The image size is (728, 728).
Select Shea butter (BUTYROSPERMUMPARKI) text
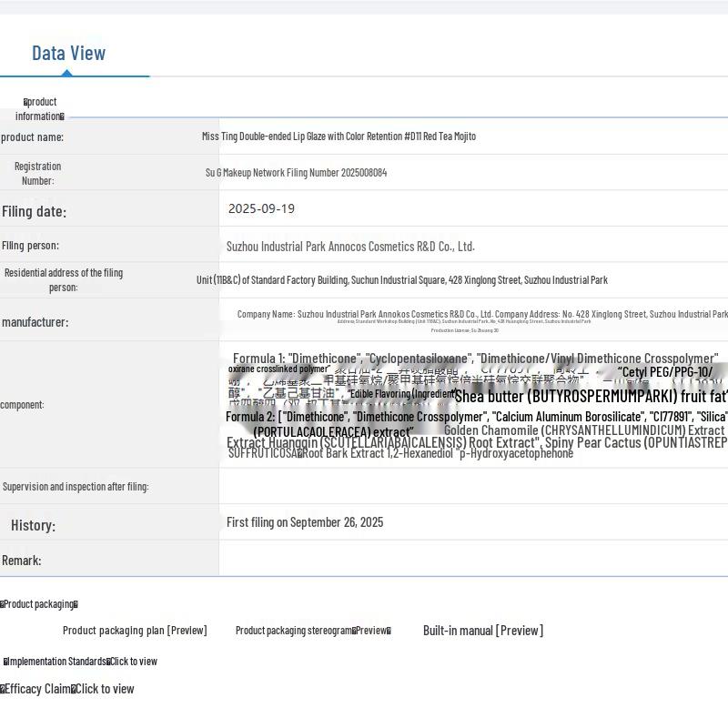(x=591, y=396)
